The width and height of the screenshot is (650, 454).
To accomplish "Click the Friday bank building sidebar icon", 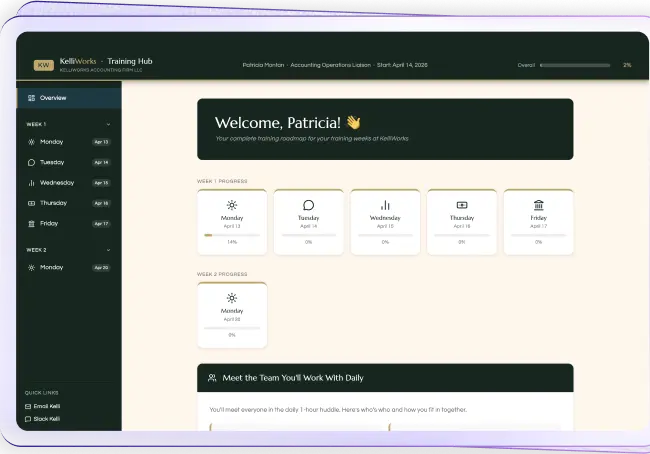I will (31, 223).
